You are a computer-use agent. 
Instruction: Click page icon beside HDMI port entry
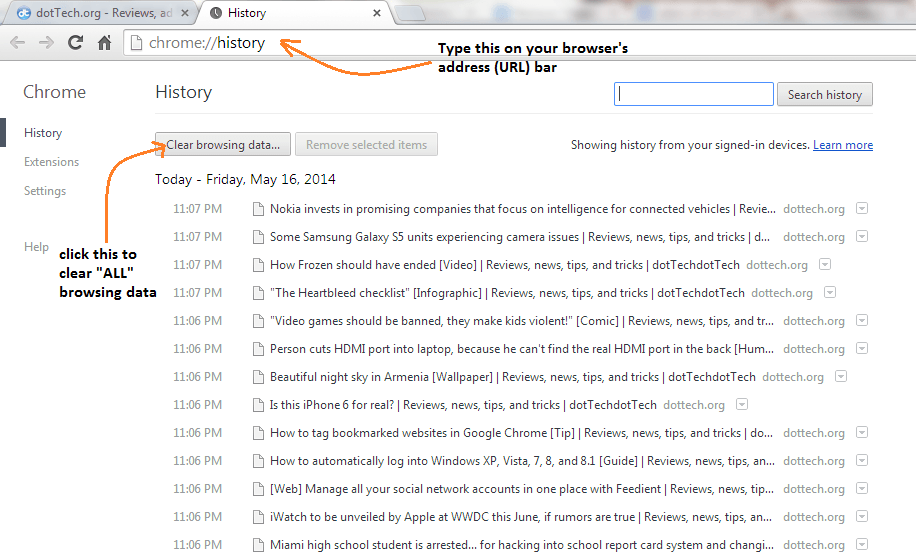click(258, 349)
